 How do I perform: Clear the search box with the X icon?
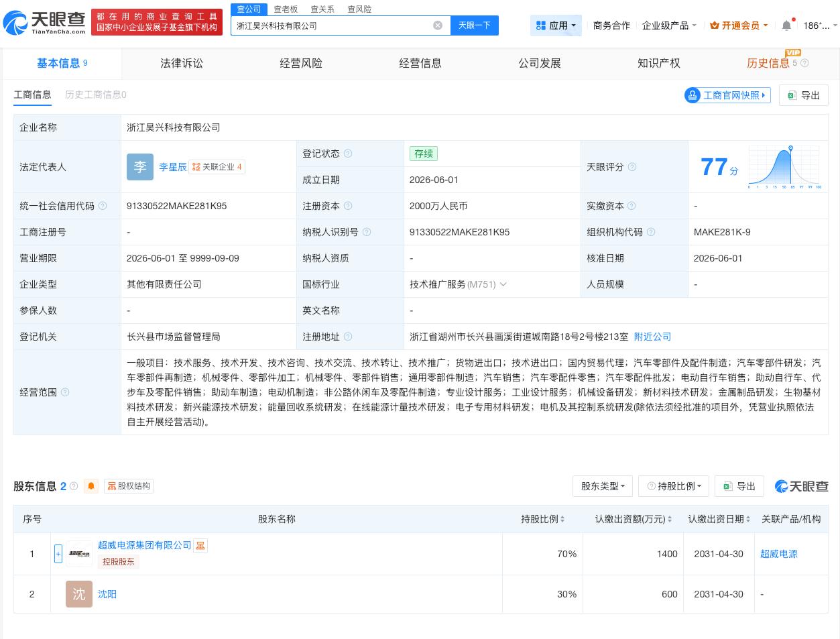click(438, 25)
